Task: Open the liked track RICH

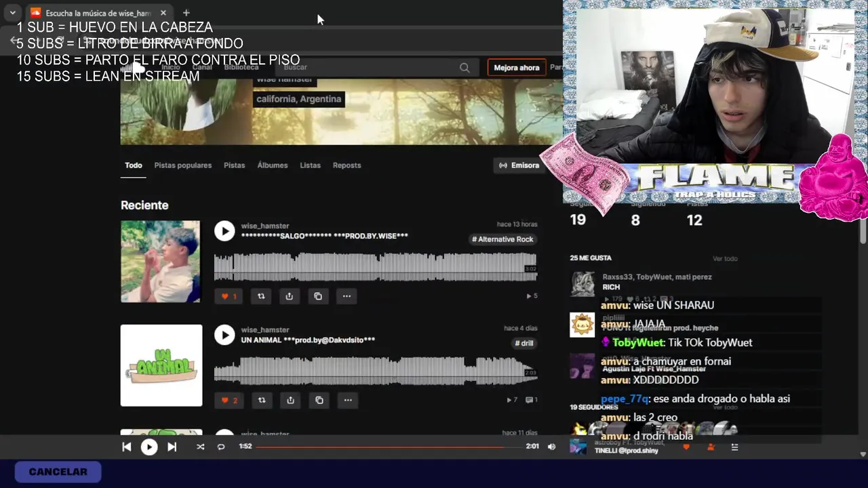Action: coord(612,287)
